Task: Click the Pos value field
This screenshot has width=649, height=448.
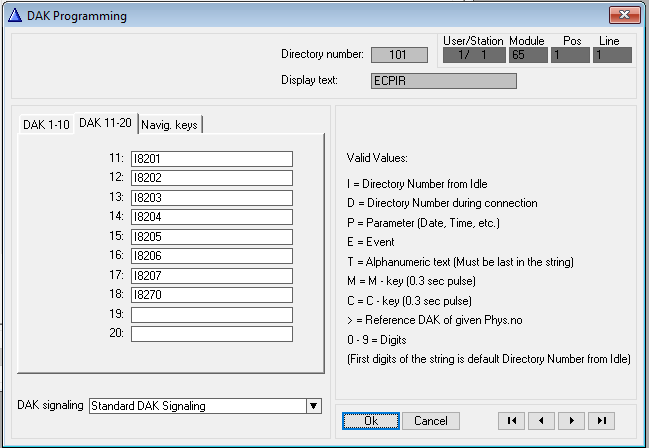Action: pos(570,55)
